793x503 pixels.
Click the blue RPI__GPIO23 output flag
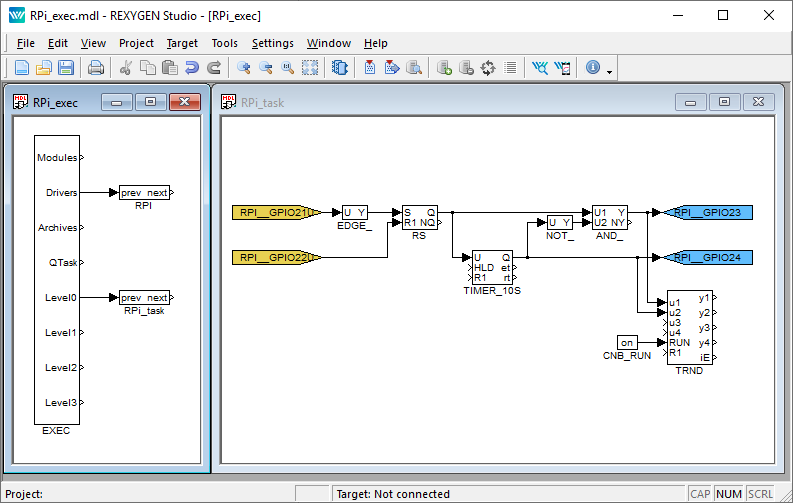[x=706, y=213]
